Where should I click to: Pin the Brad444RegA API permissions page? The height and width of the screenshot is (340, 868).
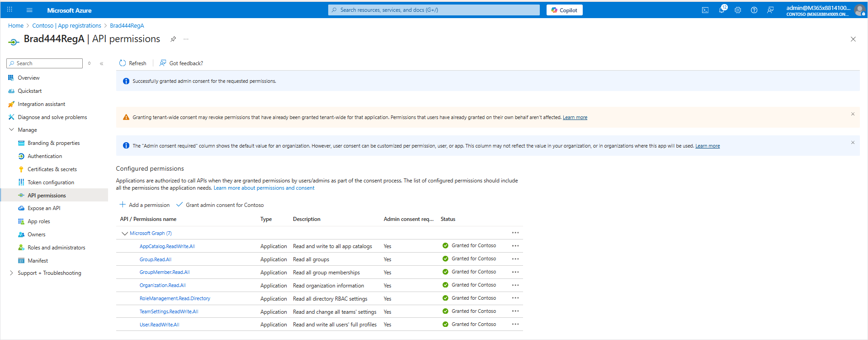pyautogui.click(x=173, y=39)
